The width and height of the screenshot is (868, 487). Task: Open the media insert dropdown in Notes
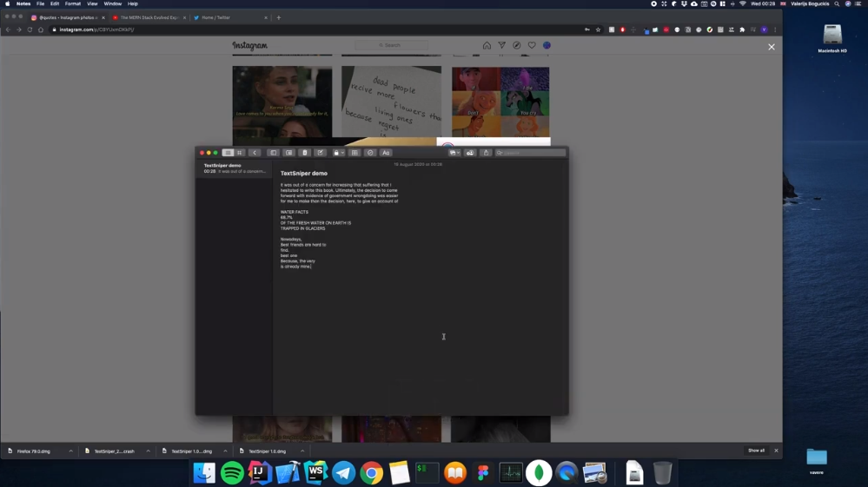click(x=454, y=153)
